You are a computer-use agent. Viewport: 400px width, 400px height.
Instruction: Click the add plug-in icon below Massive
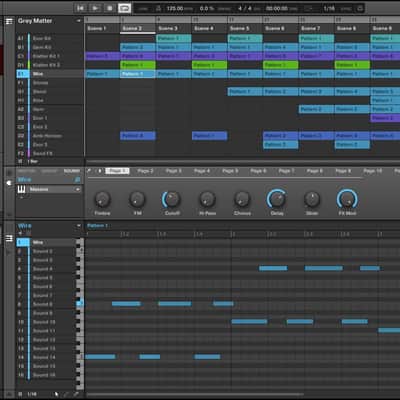tap(21, 197)
